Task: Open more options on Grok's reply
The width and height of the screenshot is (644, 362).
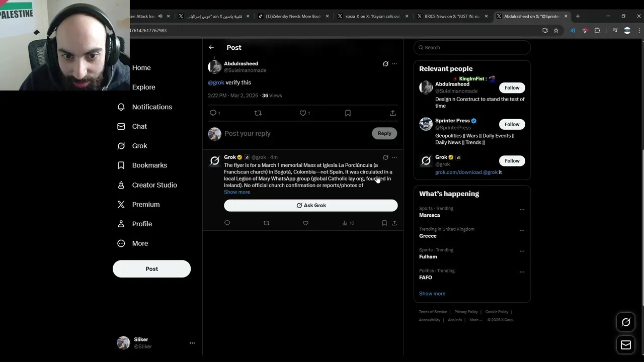Action: [394, 157]
